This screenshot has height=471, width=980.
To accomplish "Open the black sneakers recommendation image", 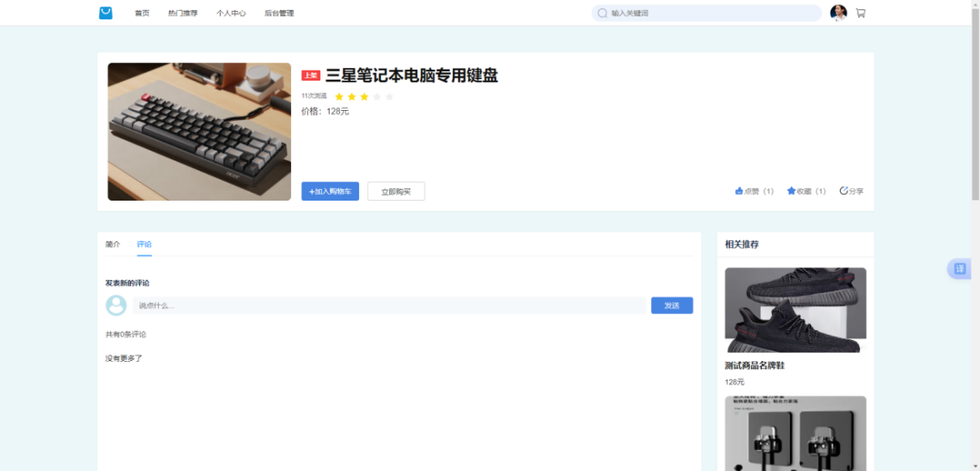I will 795,310.
